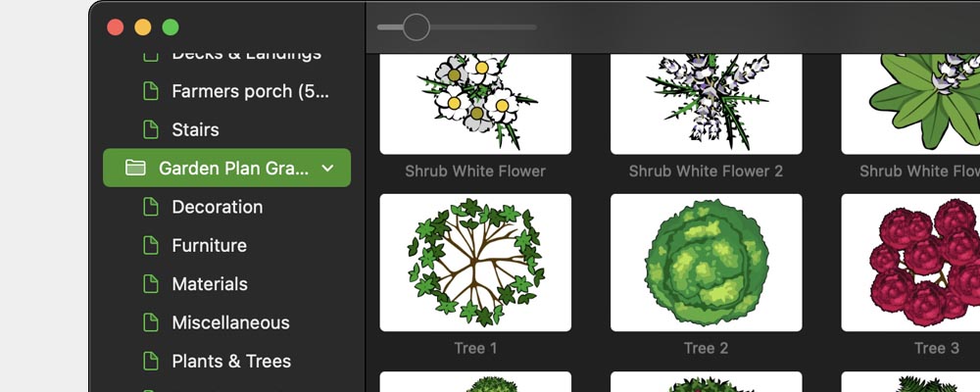Select the Decoration sidebar item

coord(218,207)
